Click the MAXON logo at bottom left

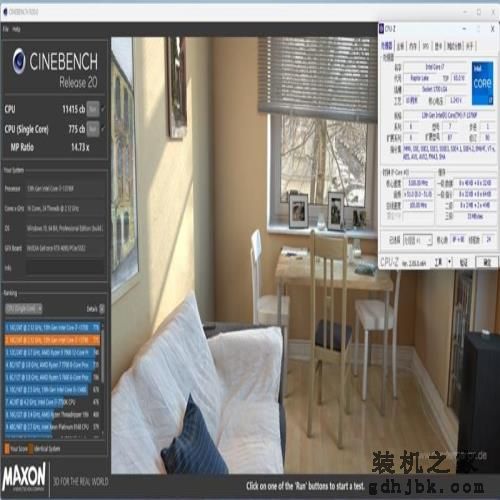tap(24, 477)
